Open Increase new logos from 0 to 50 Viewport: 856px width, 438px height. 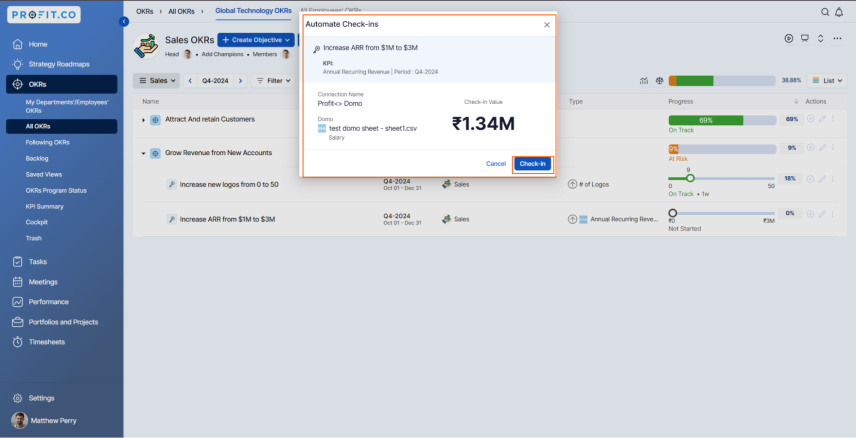point(229,185)
